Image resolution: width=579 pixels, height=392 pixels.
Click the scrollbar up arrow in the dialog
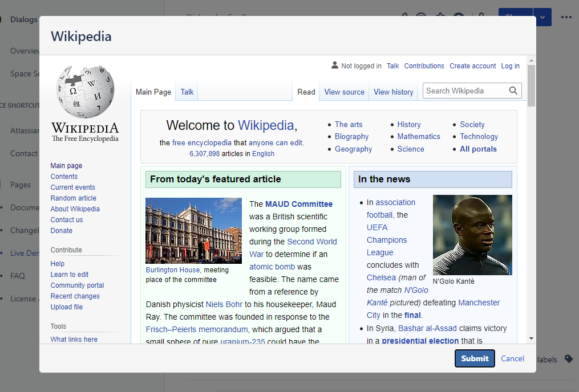pos(531,60)
